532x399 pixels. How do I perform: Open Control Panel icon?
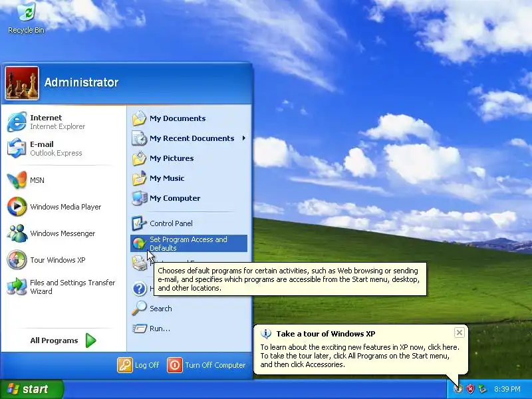(x=139, y=223)
